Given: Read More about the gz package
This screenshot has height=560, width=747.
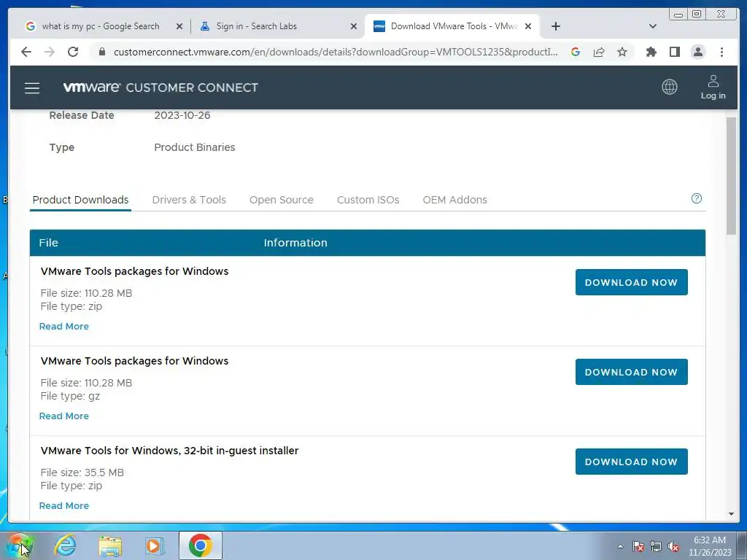Looking at the screenshot, I should (64, 416).
